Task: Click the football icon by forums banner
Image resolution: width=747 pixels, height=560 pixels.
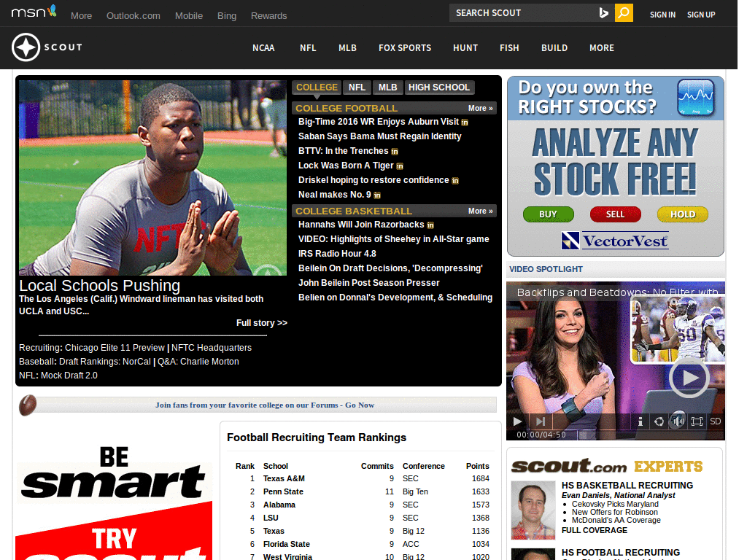Action: coord(28,405)
